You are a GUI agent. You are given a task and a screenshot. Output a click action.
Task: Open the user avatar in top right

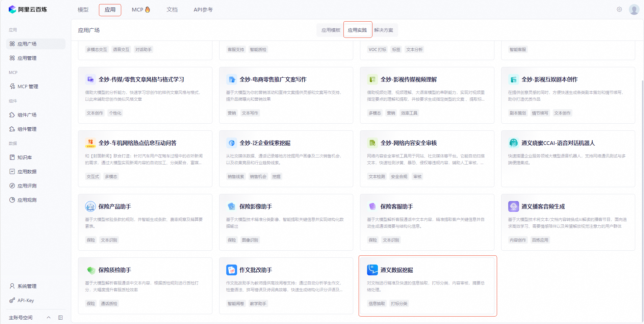(634, 9)
